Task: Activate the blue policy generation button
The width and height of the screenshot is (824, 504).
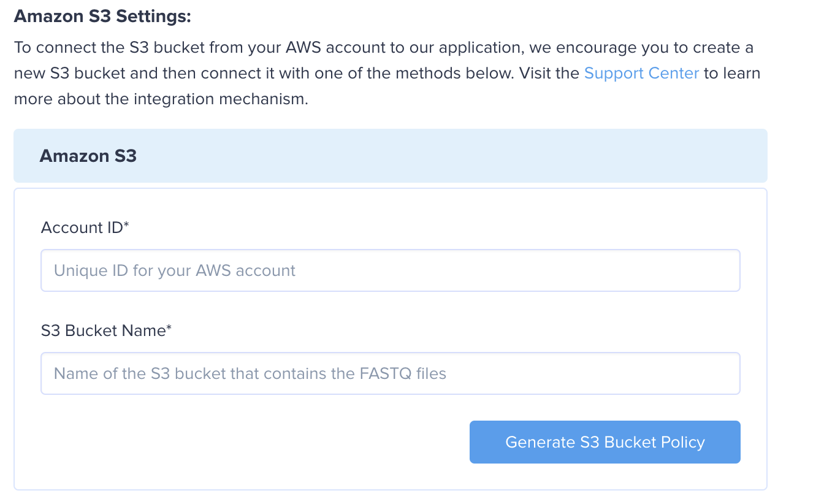Action: (x=605, y=441)
